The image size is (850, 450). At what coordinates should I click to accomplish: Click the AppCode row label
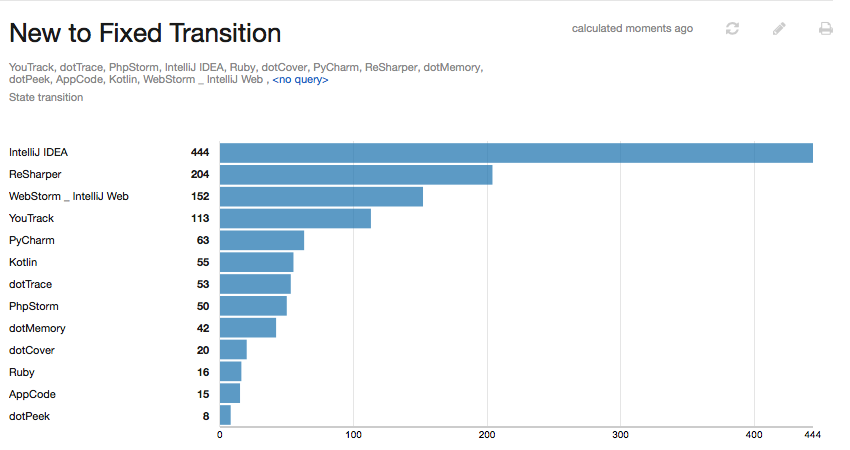pos(32,394)
